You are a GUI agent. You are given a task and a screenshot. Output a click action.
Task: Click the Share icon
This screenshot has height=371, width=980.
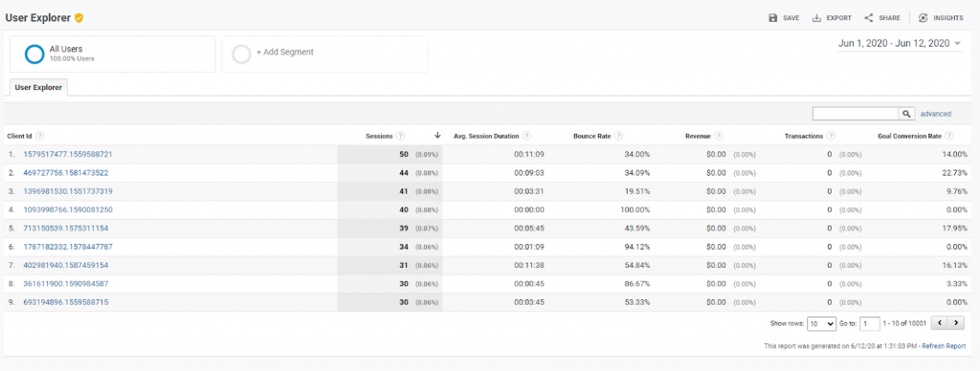(x=869, y=18)
